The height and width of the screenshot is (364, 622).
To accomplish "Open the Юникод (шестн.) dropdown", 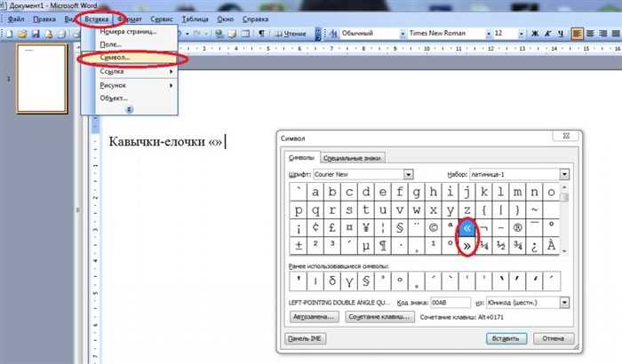I will pos(564,303).
